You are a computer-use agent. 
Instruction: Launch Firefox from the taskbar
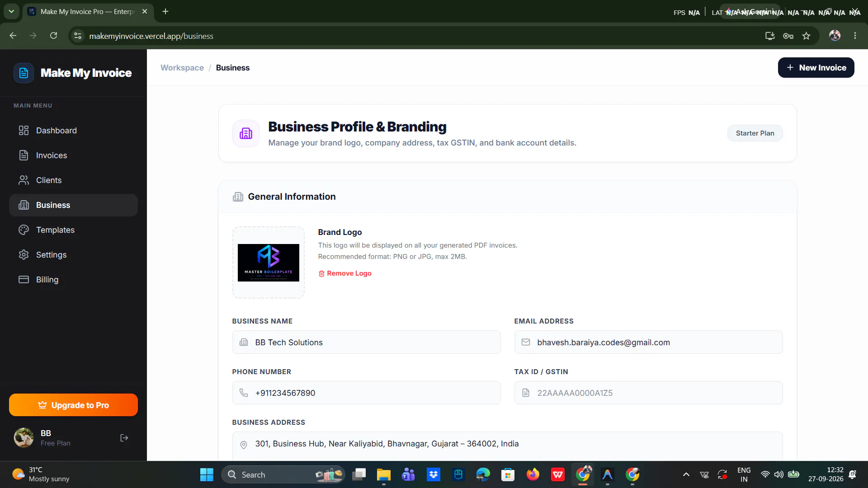pos(533,474)
